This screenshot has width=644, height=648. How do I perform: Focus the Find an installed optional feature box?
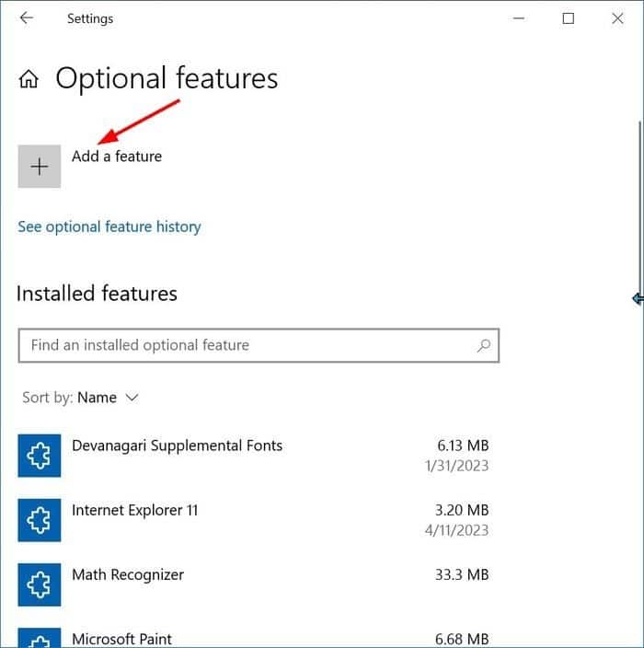click(x=259, y=345)
